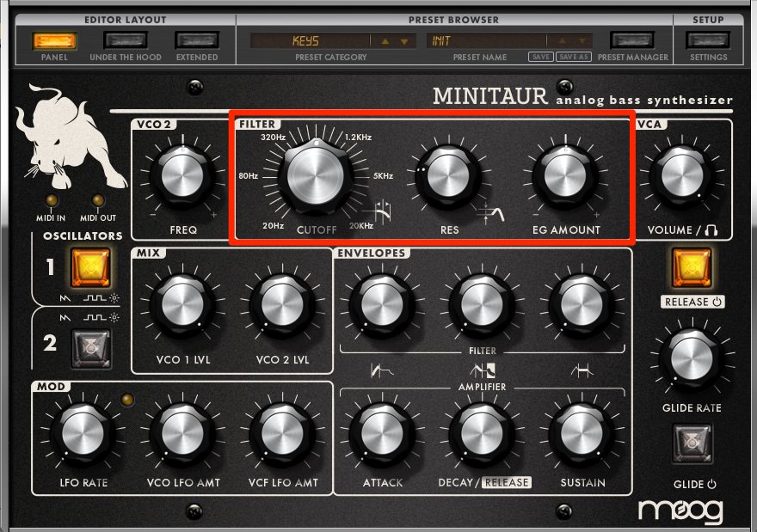Open the Settings page
The height and width of the screenshot is (532, 757).
tap(708, 40)
